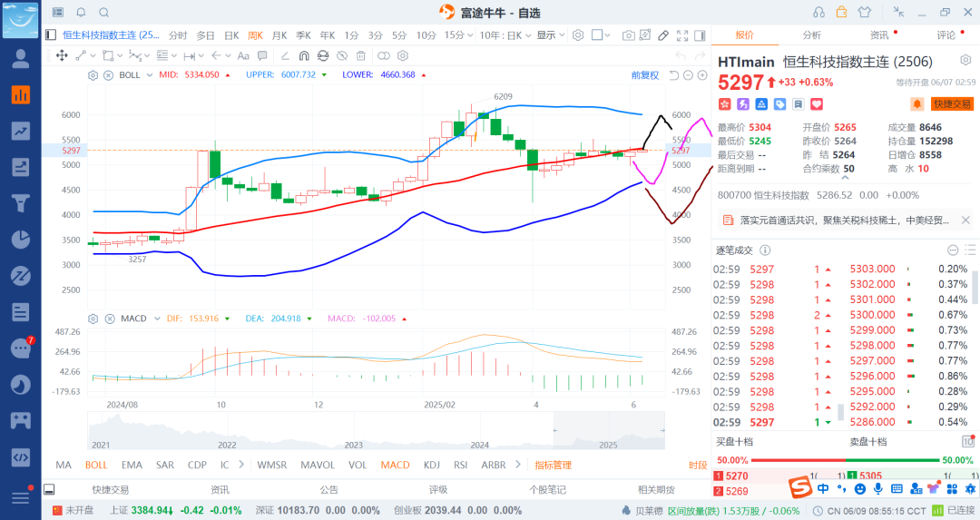Open the 显示 display dropdown
The image size is (980, 520).
(x=551, y=35)
